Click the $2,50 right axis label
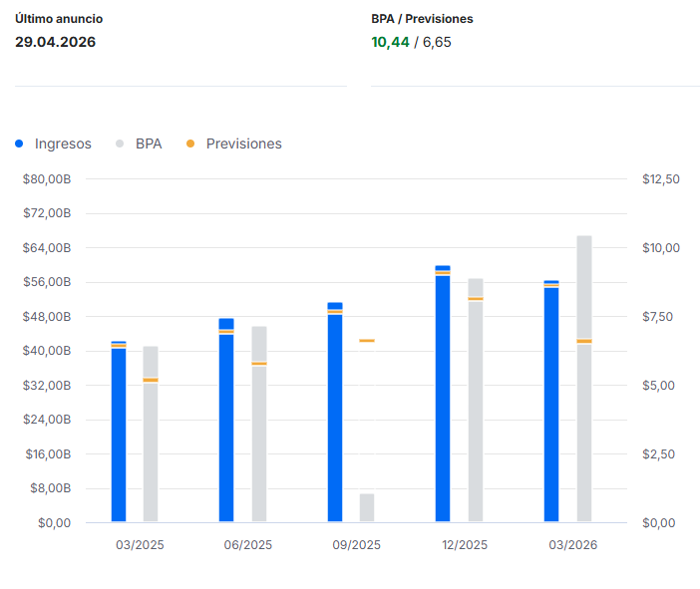This screenshot has width=700, height=589. pos(658,454)
